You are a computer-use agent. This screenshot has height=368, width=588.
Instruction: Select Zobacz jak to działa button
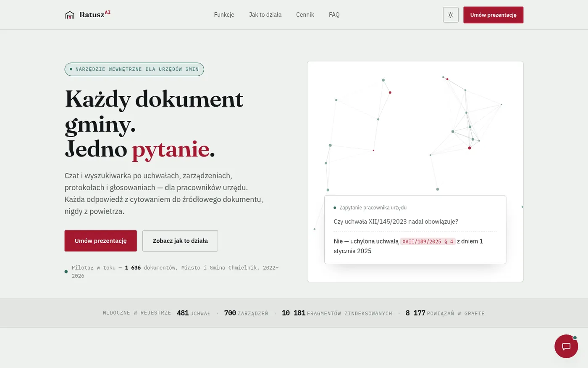pyautogui.click(x=180, y=241)
